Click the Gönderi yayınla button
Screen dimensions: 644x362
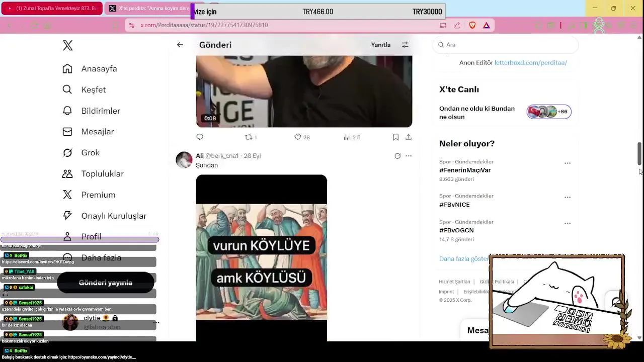pos(106,283)
